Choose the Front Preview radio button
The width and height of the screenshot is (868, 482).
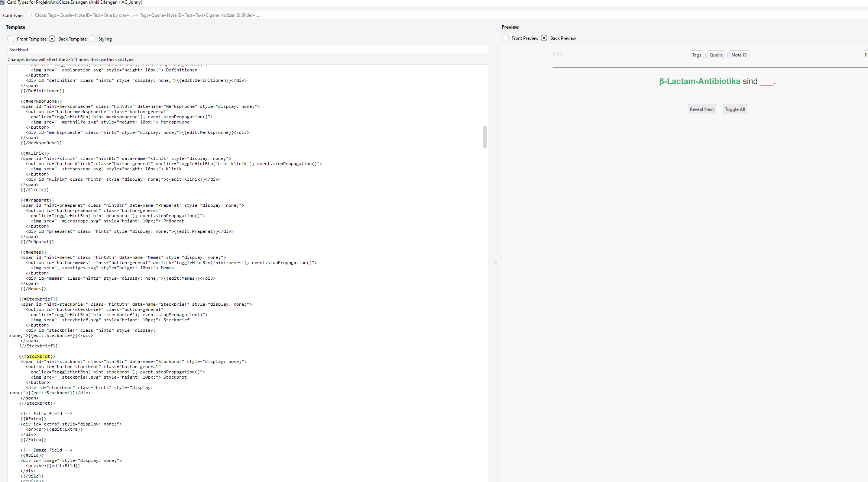click(x=505, y=38)
